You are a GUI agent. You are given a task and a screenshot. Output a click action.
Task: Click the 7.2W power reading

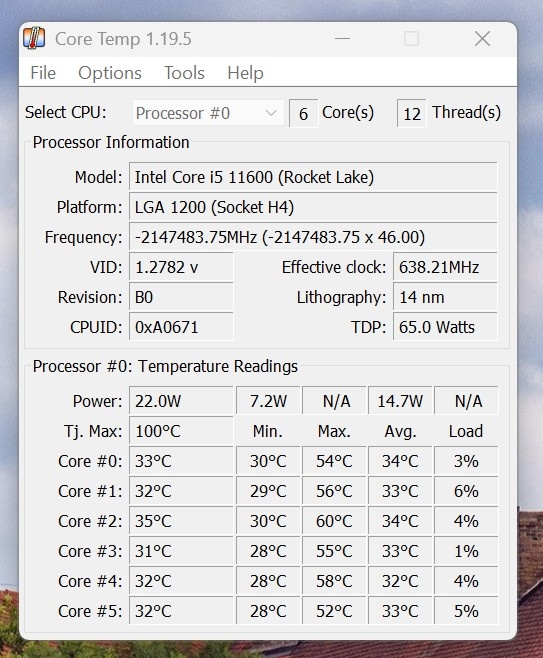tap(268, 401)
